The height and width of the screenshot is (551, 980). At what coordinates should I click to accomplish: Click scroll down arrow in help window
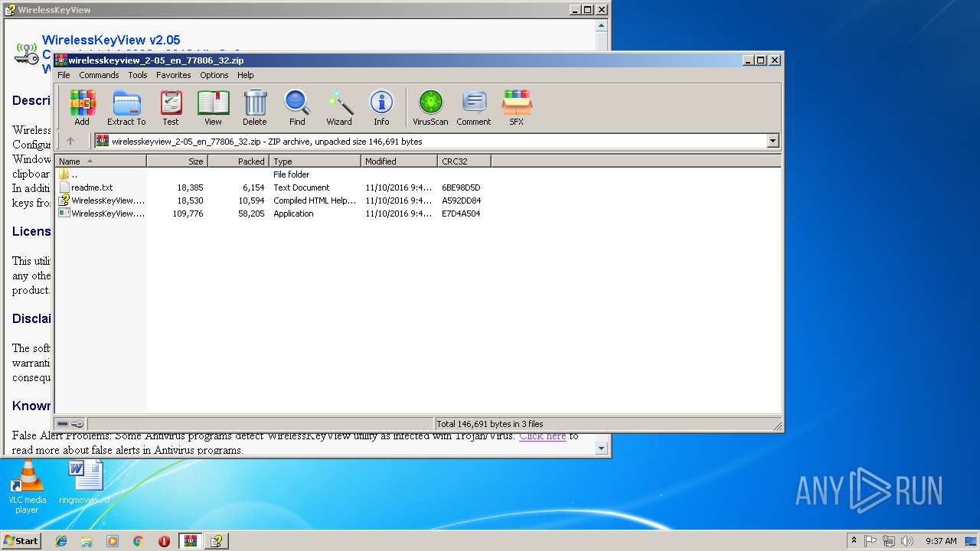click(x=602, y=448)
